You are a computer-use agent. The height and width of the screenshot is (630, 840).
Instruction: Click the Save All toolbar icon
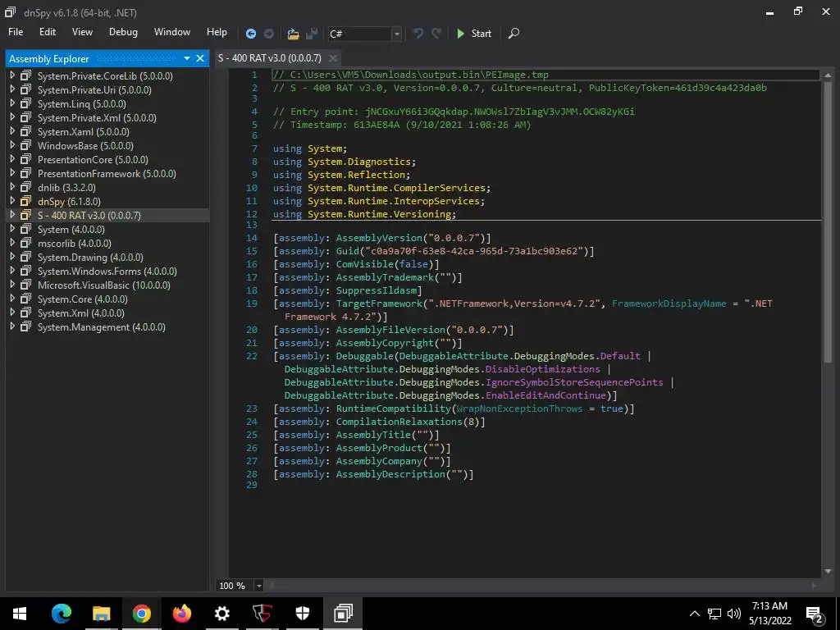(312, 34)
